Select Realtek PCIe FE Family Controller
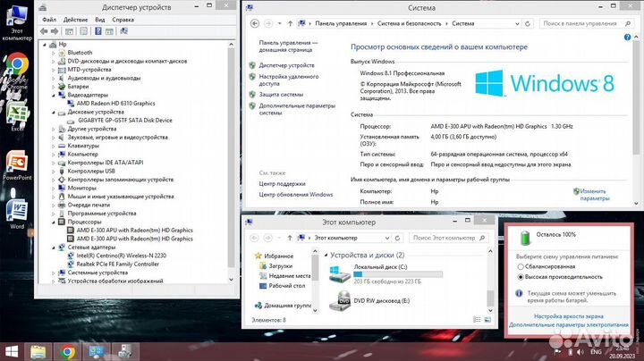Viewport: 644px width, 361px height. (117, 264)
